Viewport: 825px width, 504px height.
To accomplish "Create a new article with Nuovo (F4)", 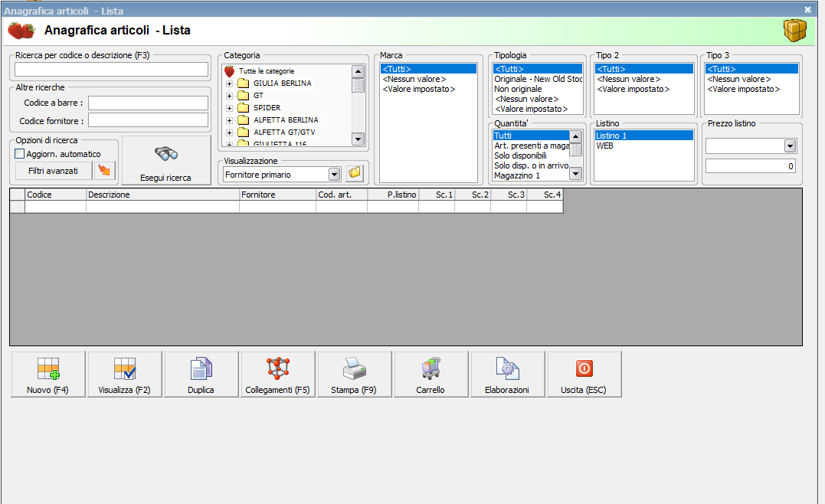I will tap(48, 374).
